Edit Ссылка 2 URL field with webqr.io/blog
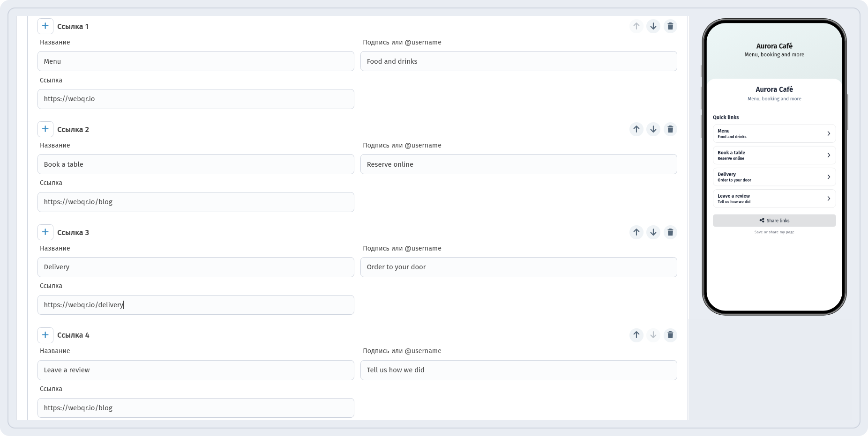 pos(196,202)
